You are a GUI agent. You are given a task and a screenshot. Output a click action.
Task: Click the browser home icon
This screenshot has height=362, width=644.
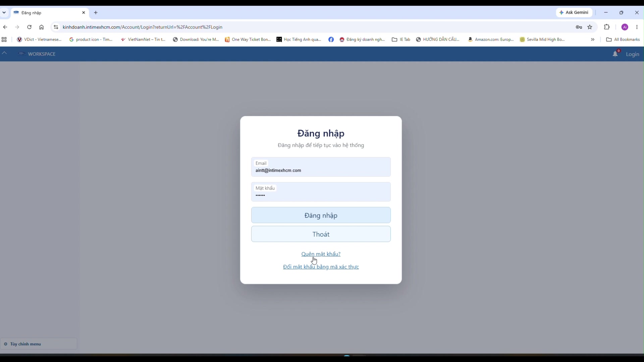42,27
